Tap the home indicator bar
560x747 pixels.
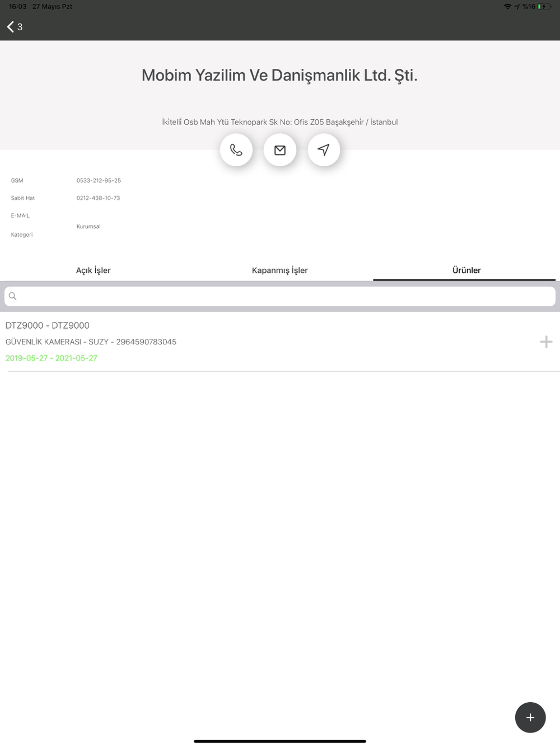pyautogui.click(x=280, y=741)
